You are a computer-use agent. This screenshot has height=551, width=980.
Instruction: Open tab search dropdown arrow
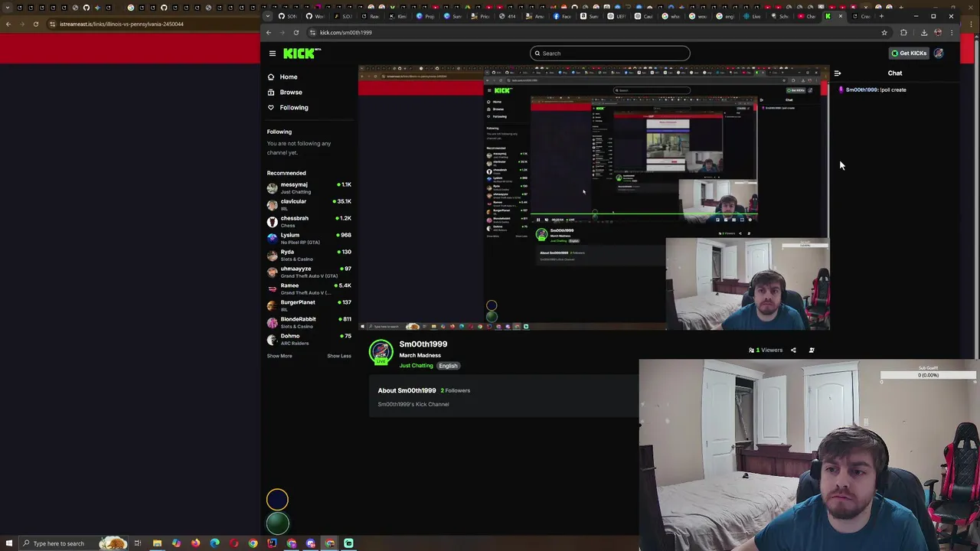coord(269,16)
